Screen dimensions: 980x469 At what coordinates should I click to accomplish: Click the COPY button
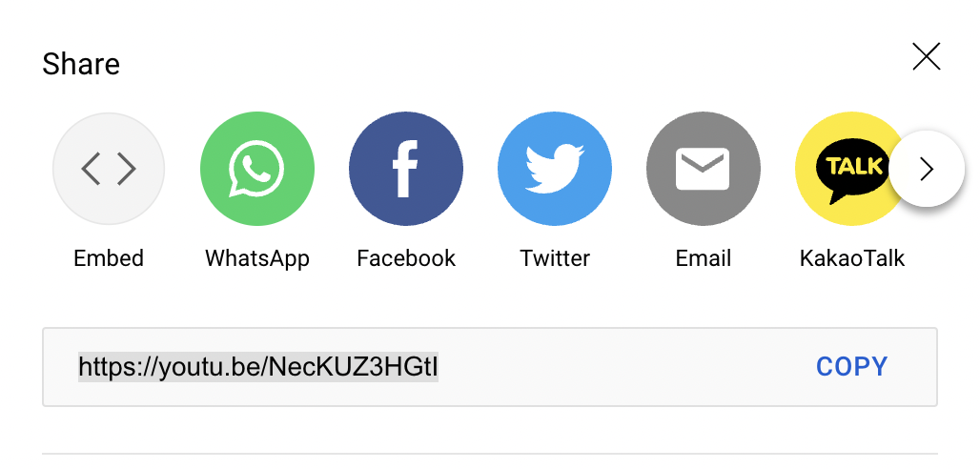point(852,367)
